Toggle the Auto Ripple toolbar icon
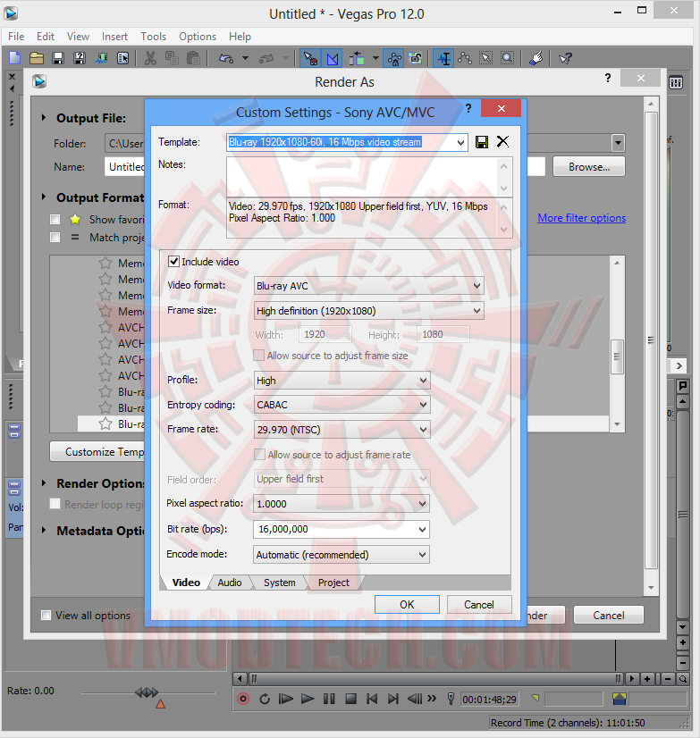This screenshot has width=700, height=738. tap(357, 58)
